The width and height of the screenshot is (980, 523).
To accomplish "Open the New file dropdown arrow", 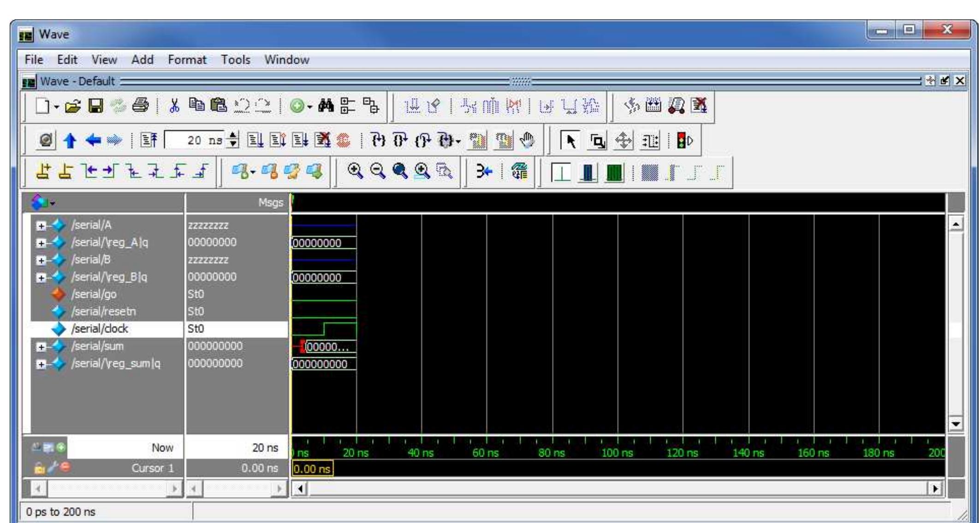I will pyautogui.click(x=56, y=107).
